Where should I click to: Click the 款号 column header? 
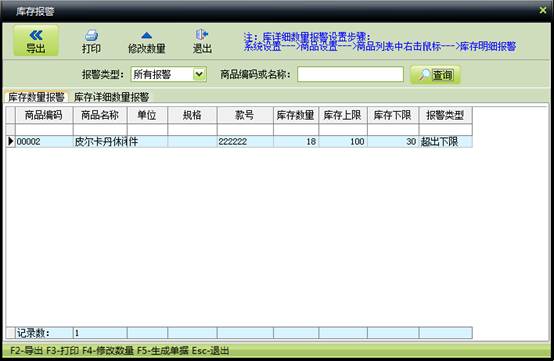[245, 115]
